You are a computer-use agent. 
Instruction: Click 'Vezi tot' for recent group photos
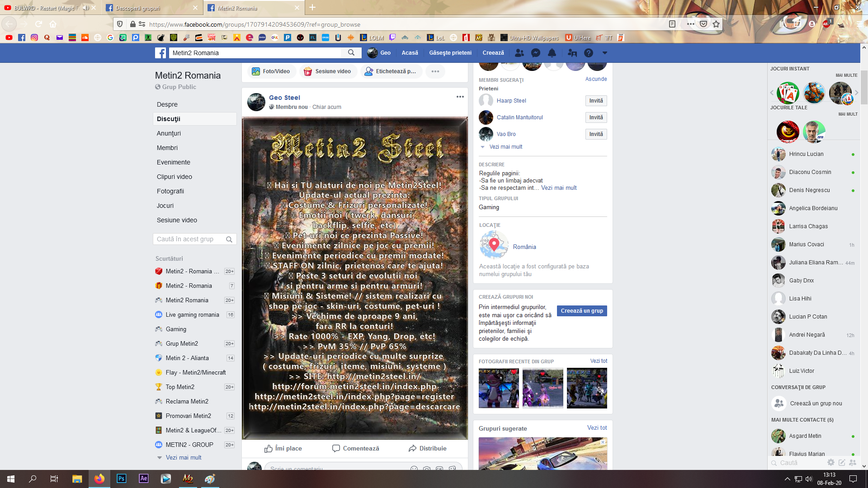[599, 361]
